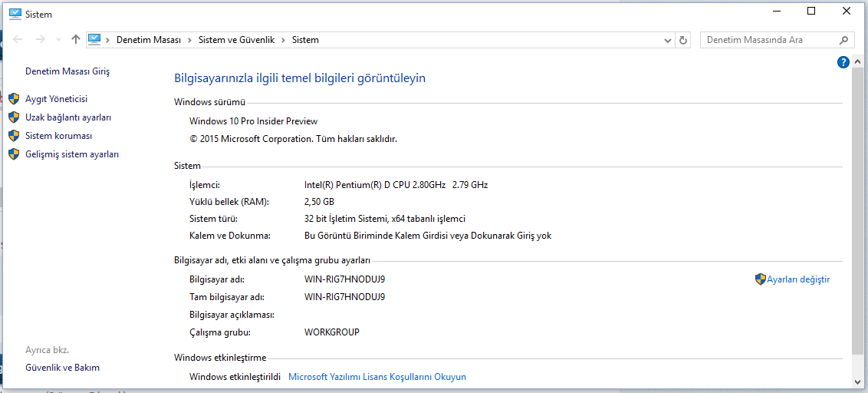Click the vertical scrollbar up arrow
This screenshot has width=868, height=393.
click(x=857, y=61)
